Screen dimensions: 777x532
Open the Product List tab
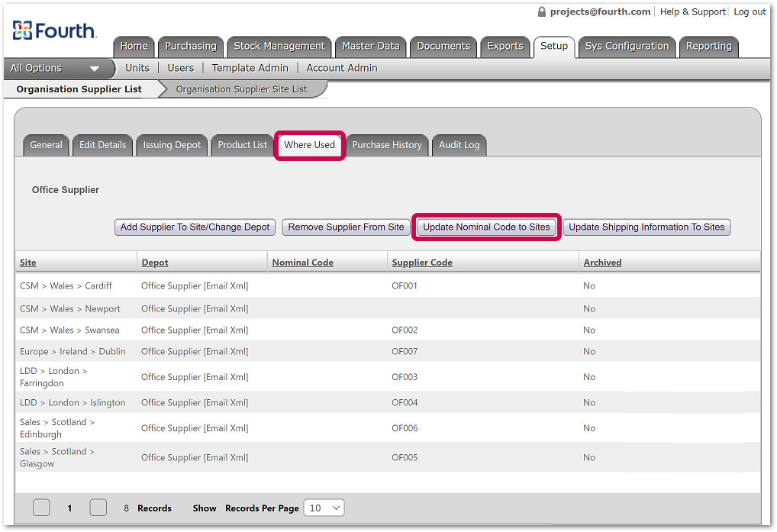pos(242,145)
